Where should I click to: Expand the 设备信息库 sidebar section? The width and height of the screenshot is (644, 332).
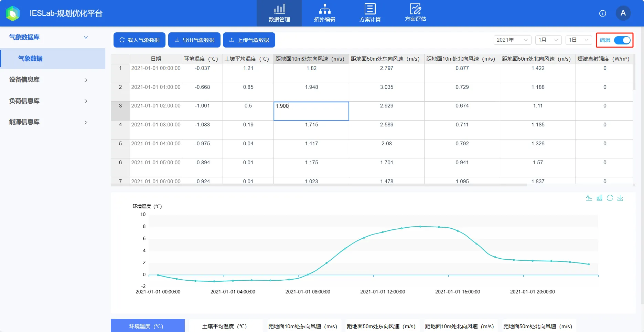(x=53, y=80)
